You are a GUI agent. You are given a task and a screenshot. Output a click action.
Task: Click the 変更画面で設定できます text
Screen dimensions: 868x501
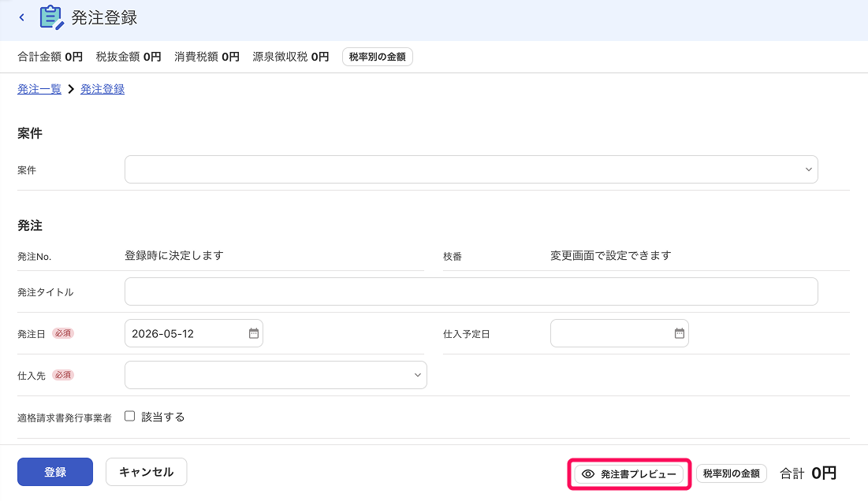[610, 255]
